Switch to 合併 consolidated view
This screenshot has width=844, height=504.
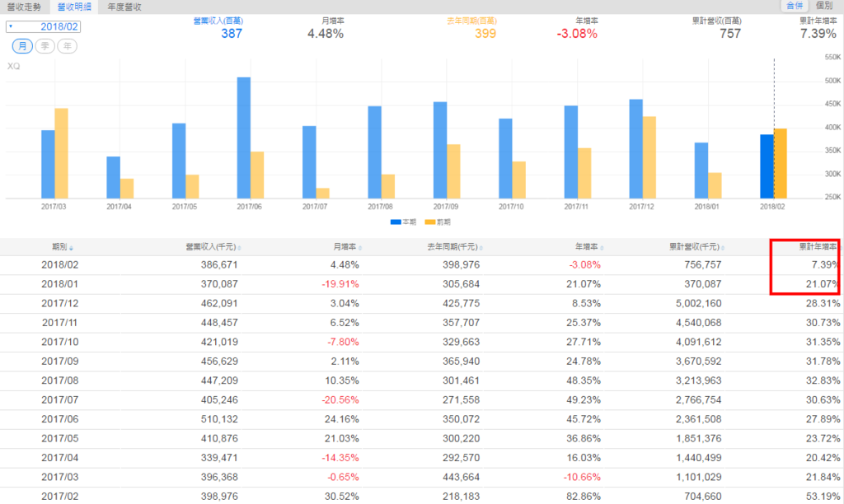tap(795, 6)
